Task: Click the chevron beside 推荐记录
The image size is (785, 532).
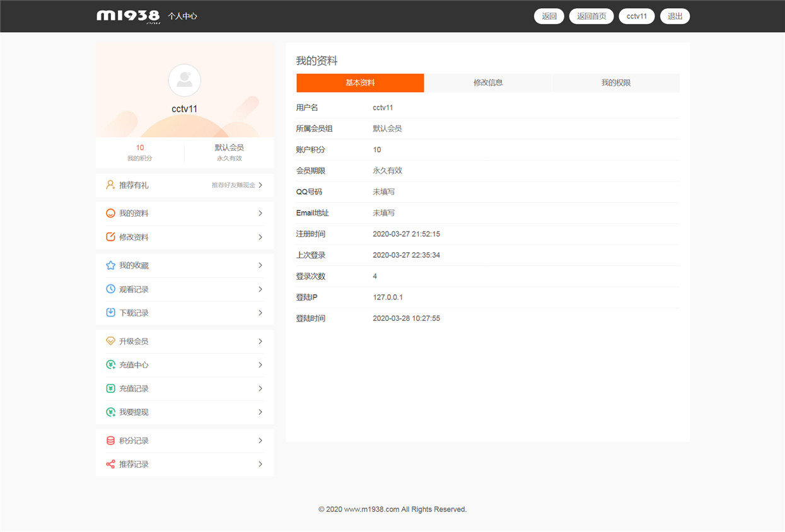Action: tap(260, 464)
